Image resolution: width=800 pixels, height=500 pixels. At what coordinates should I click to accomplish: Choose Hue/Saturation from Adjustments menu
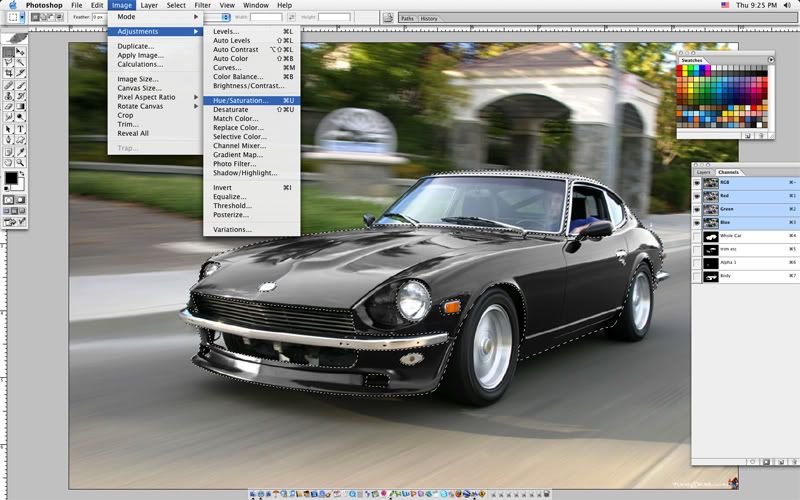(240, 100)
